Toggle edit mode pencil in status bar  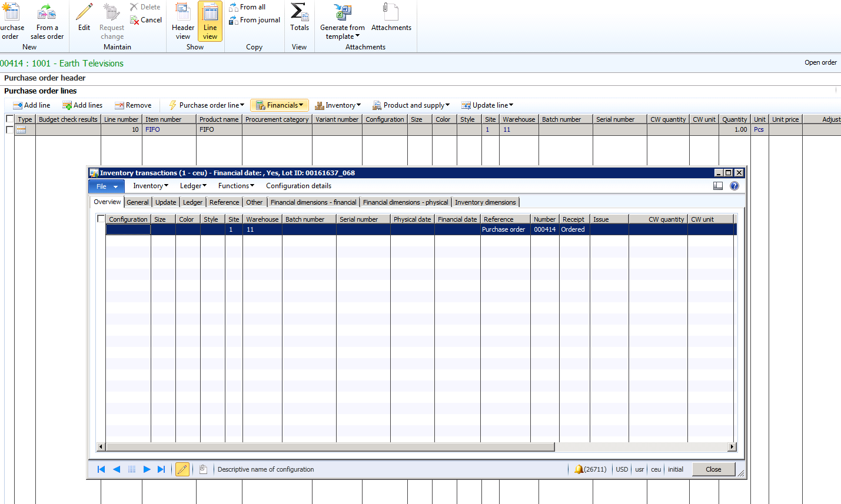pos(182,469)
